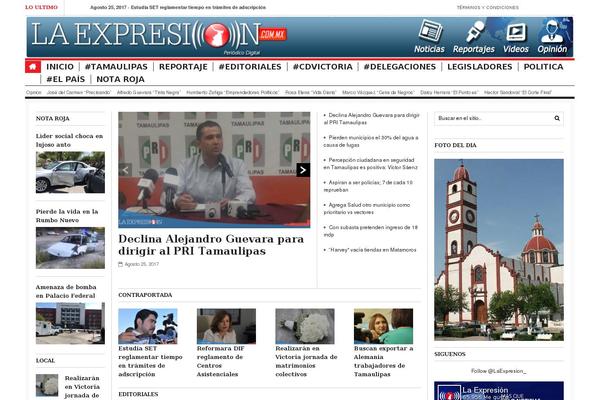Image resolution: width=600 pixels, height=400 pixels.
Task: Open headline Declina Alejandro Guevara para dirigir
Action: (x=211, y=245)
